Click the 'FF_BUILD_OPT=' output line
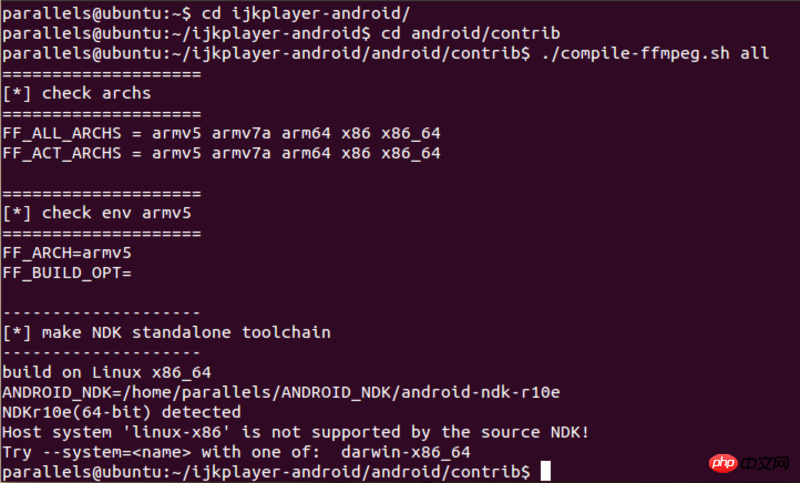 (67, 272)
